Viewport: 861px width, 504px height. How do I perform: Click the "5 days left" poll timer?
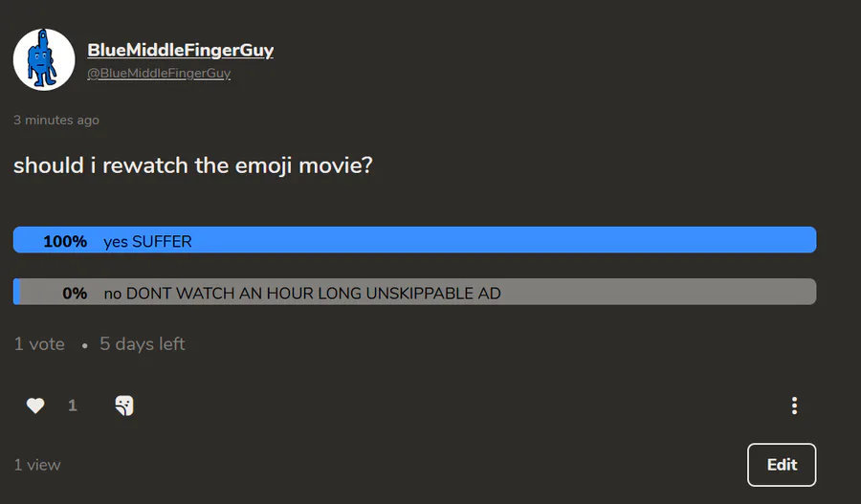tap(143, 344)
